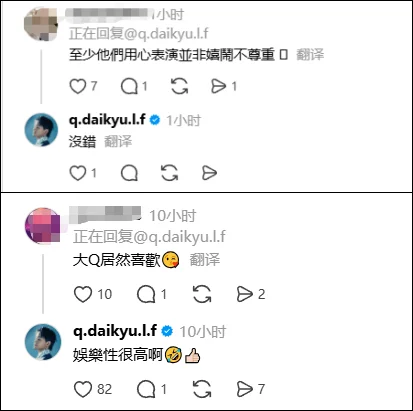Screen dimensions: 413x411
Task: Translate the 沒錯 reply
Action: click(x=118, y=141)
